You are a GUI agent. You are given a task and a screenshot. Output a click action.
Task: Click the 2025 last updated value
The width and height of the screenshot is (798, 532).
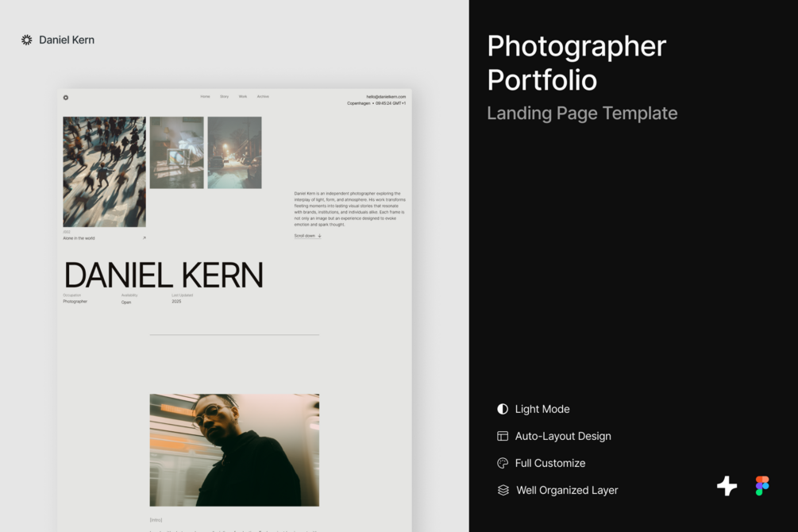point(176,302)
